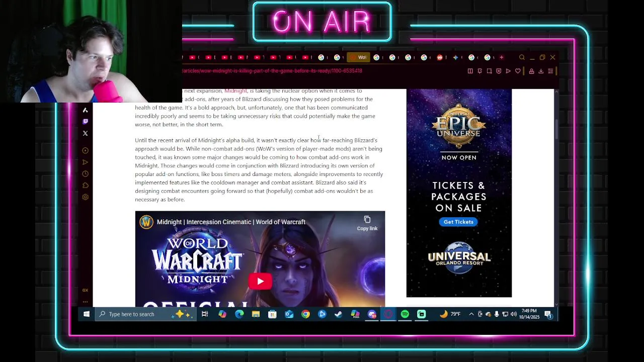Switch to the active WoW article tab

358,57
